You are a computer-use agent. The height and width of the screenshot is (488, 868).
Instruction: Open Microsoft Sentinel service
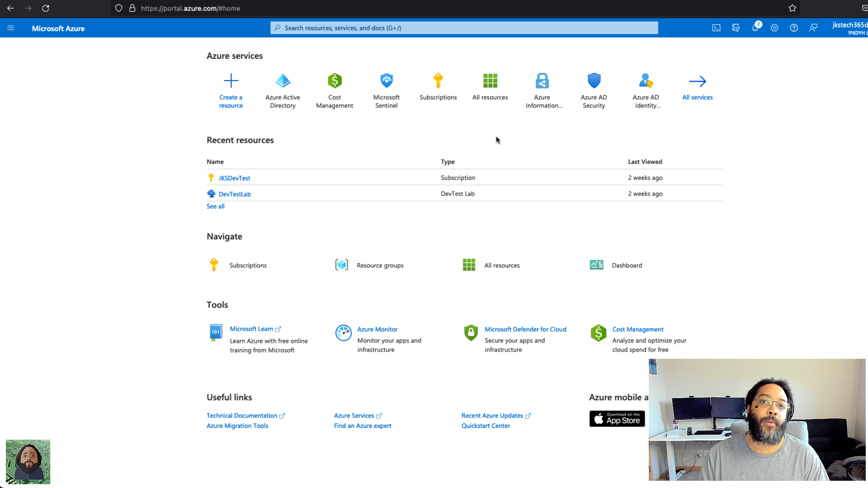[x=386, y=81]
